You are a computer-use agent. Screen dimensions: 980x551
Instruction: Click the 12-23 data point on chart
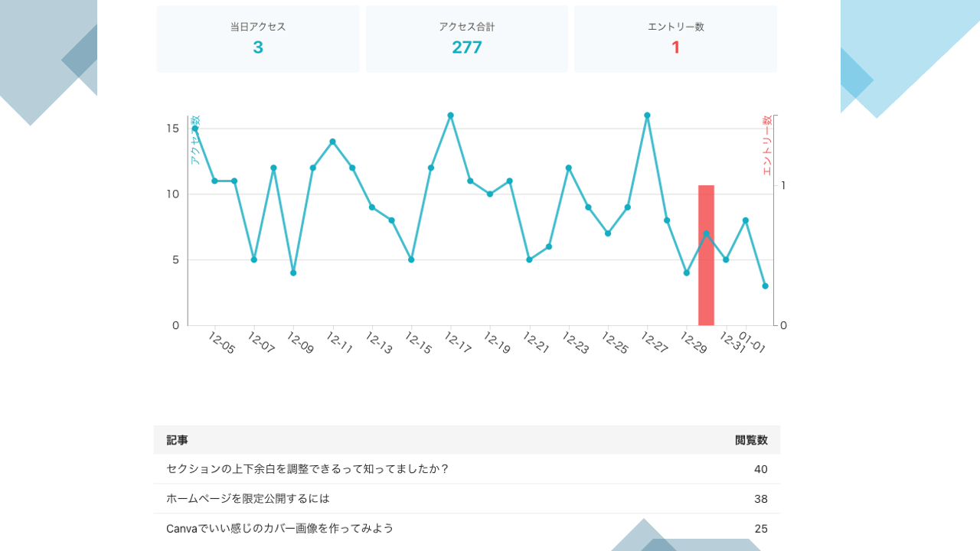click(569, 168)
